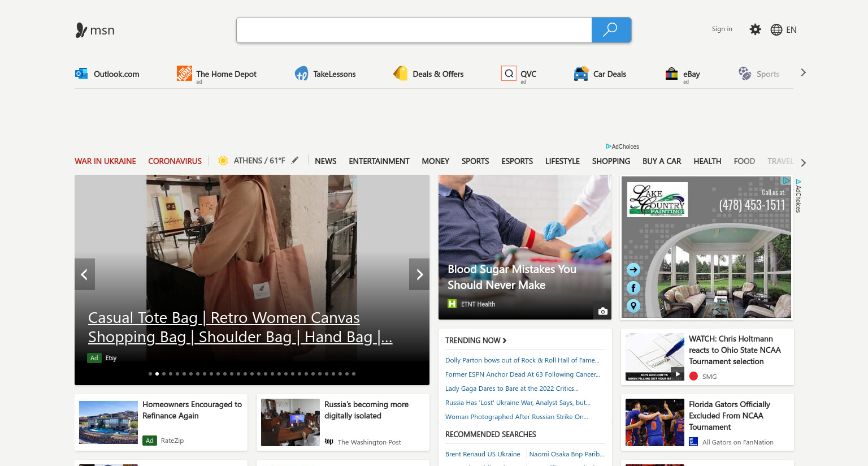
Task: Go to previous carousel slide
Action: (x=85, y=274)
